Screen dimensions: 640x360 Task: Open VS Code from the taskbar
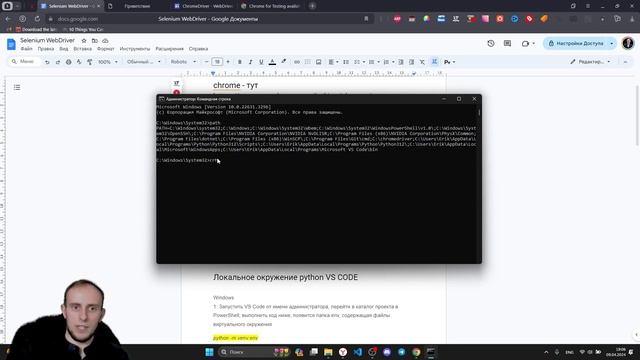[358, 352]
